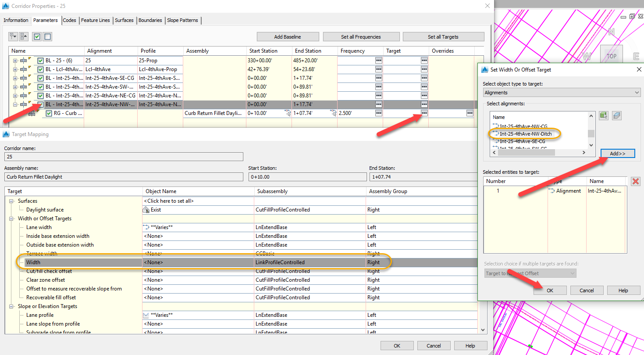Collapse the Slope or Elevation Targets group
Screen dimensions: 644x355
click(x=11, y=306)
